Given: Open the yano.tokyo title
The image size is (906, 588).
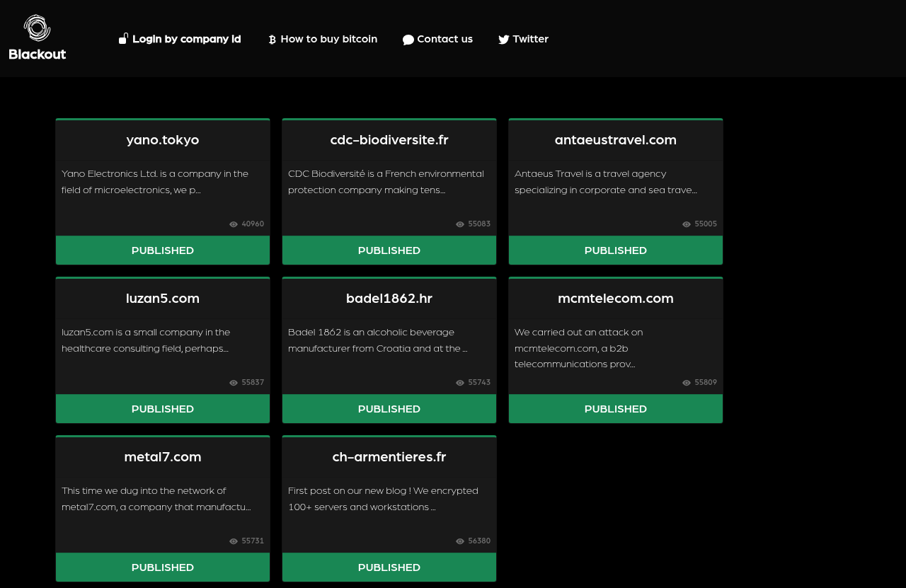Looking at the screenshot, I should [x=163, y=140].
